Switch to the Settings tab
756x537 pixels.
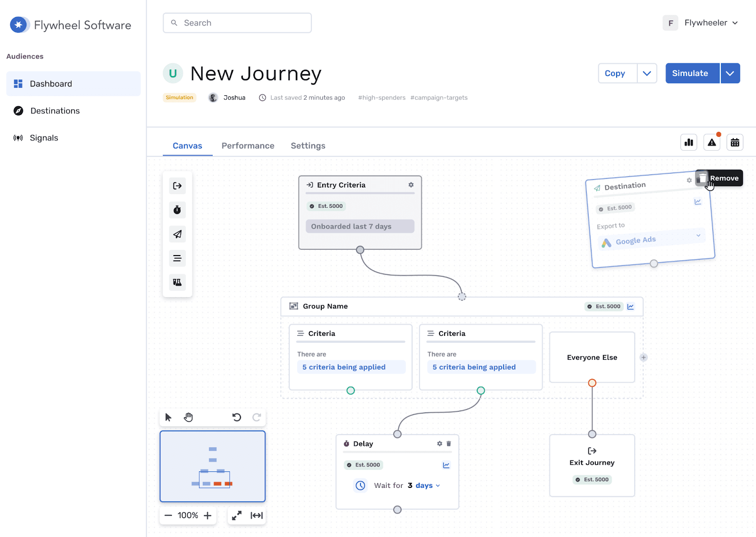click(x=308, y=146)
